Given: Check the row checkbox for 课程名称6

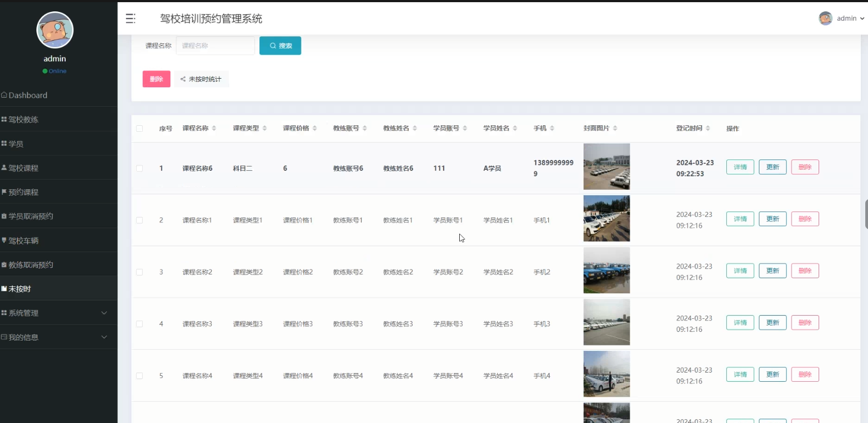Looking at the screenshot, I should point(140,169).
